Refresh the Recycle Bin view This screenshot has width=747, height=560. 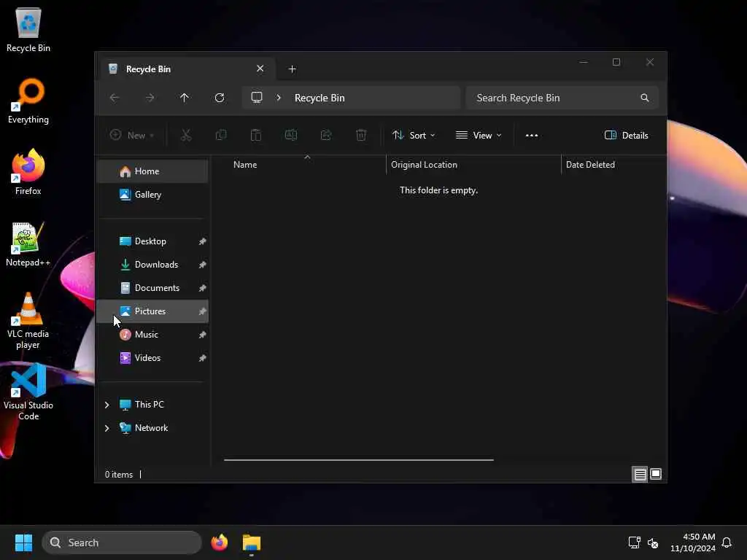pyautogui.click(x=220, y=98)
